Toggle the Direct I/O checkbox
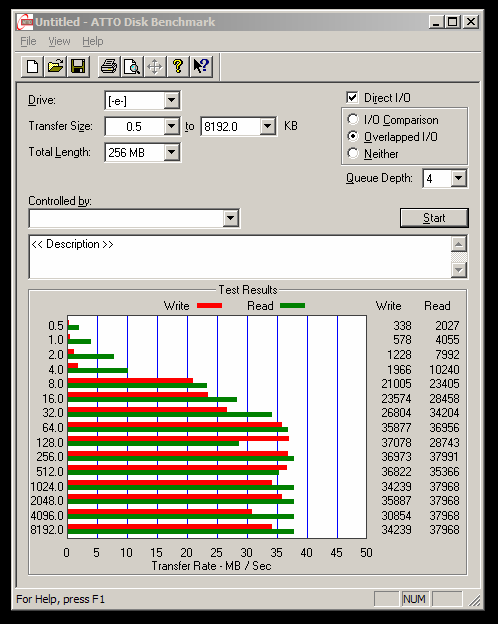 [352, 98]
